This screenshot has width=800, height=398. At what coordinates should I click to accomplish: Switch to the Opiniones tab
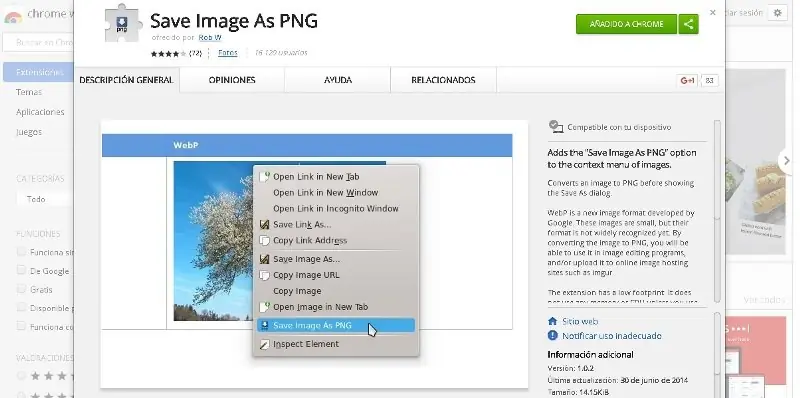point(232,80)
